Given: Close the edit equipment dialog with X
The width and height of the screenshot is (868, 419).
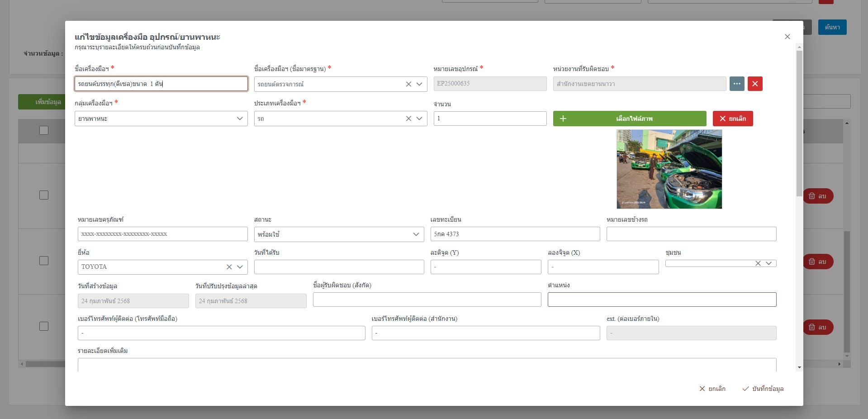Looking at the screenshot, I should coord(787,37).
